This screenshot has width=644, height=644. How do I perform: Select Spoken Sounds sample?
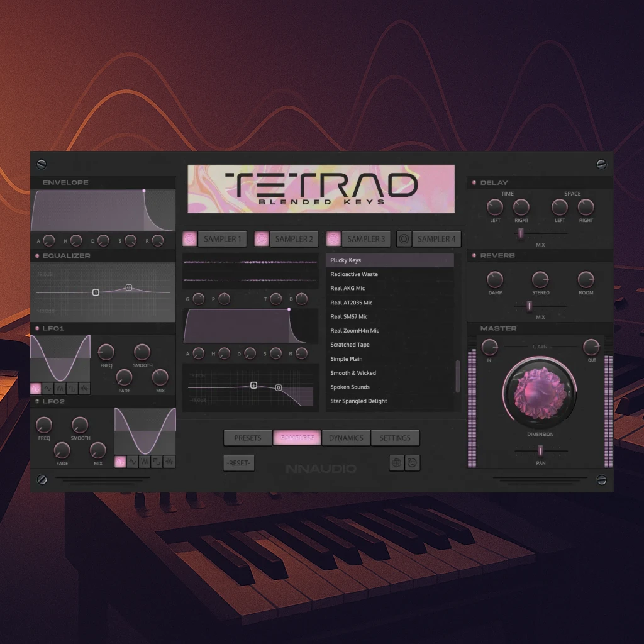tap(390, 387)
